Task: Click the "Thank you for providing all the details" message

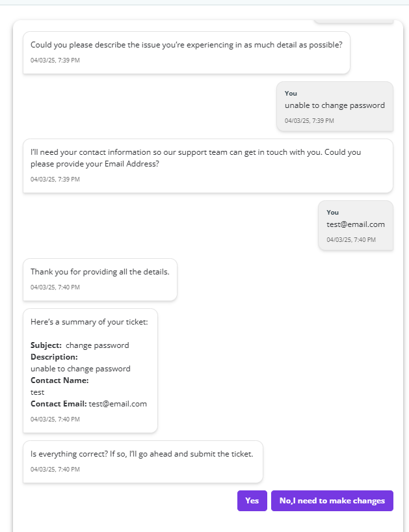Action: click(x=99, y=272)
